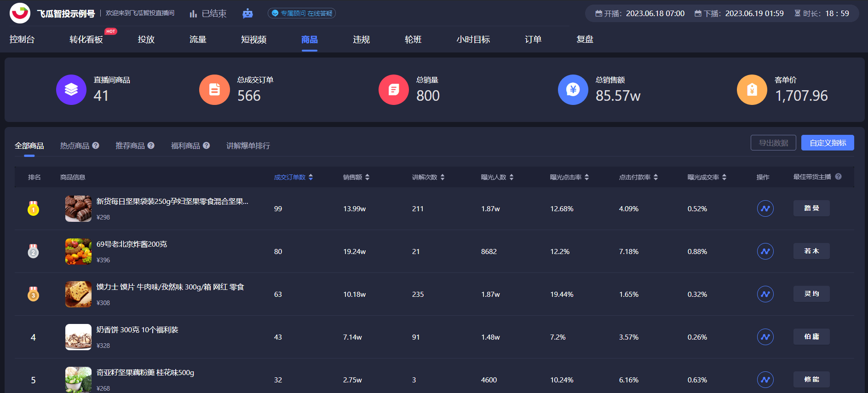
Task: Click the purple 直播间商品 layers icon
Action: (71, 90)
